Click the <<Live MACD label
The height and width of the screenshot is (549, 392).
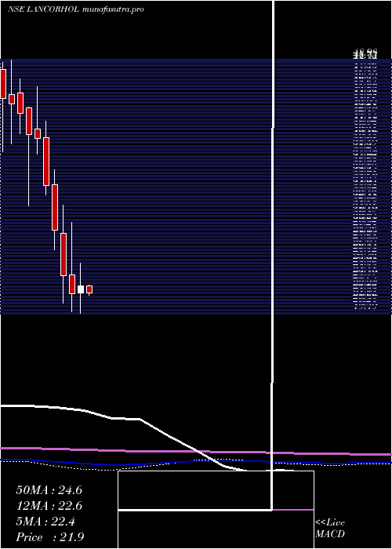(x=330, y=528)
